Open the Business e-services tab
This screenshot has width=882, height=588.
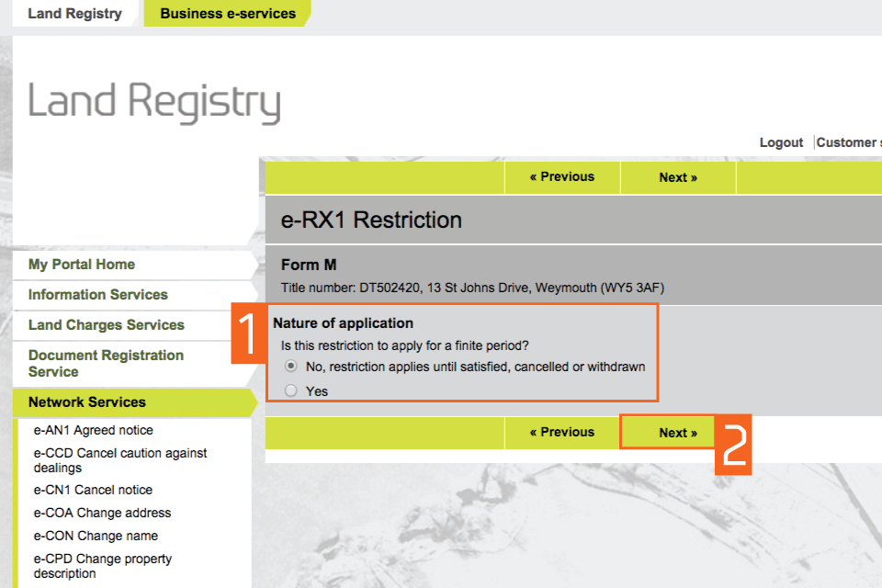(x=228, y=14)
